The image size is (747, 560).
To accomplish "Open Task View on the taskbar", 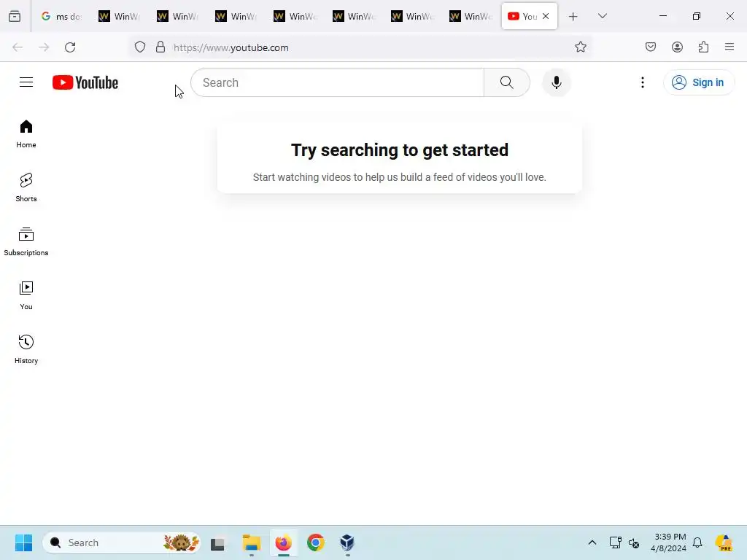I will [x=217, y=542].
